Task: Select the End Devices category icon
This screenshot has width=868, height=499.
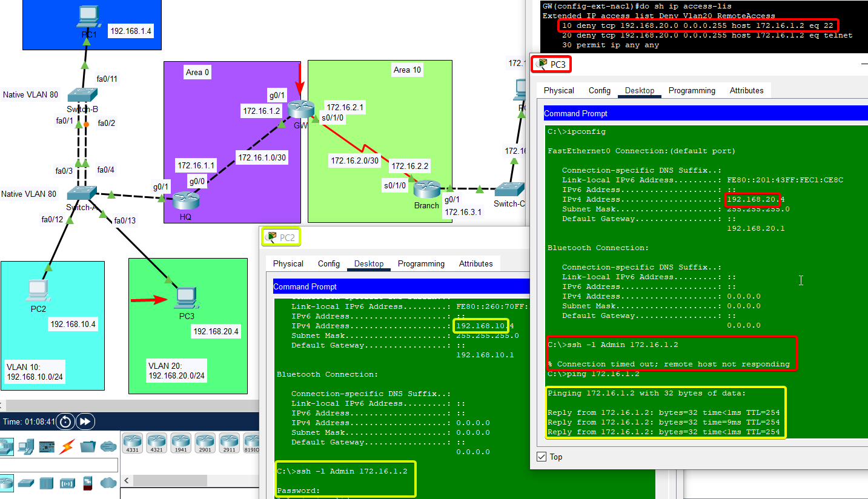Action: (24, 446)
